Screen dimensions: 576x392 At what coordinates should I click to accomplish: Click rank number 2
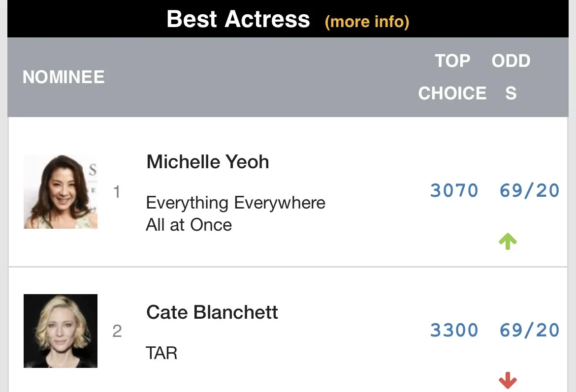pos(117,331)
